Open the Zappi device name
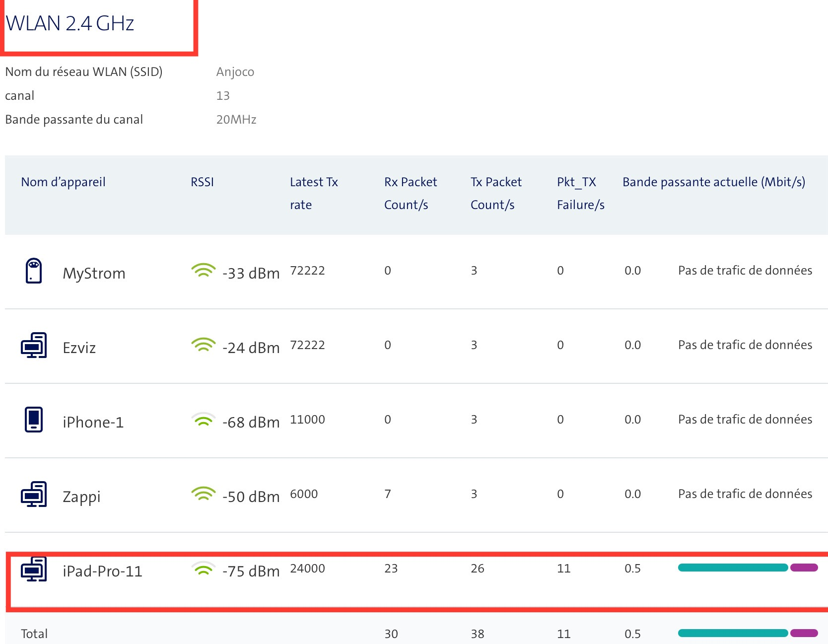The height and width of the screenshot is (644, 828). (x=81, y=497)
